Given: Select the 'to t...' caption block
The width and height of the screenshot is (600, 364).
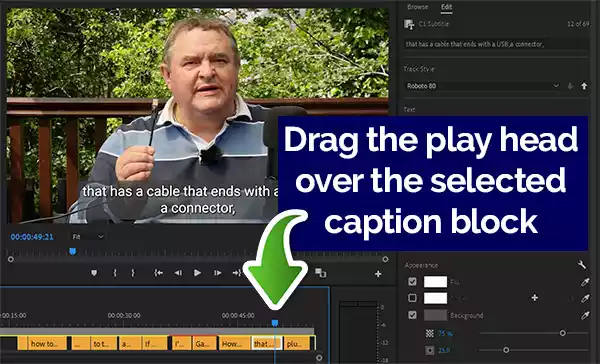Looking at the screenshot, I should coord(104,343).
